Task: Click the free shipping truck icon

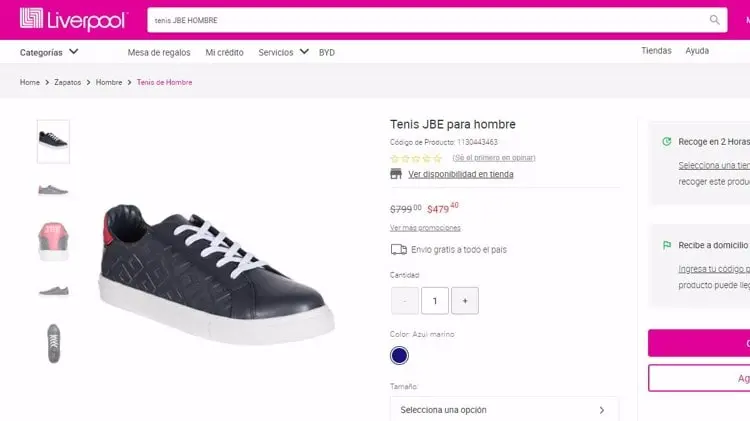Action: (x=398, y=249)
